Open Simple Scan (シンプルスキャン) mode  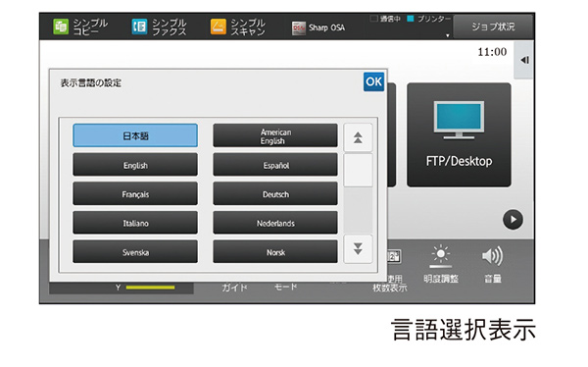click(x=238, y=27)
